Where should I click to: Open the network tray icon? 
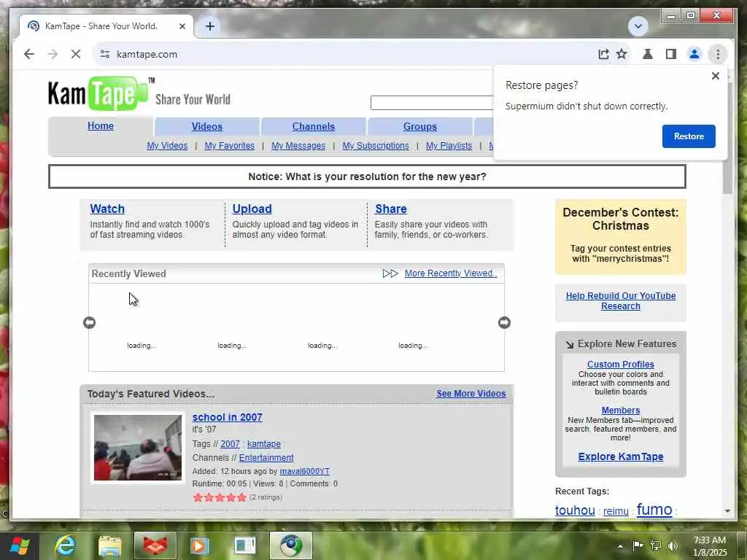coord(656,545)
